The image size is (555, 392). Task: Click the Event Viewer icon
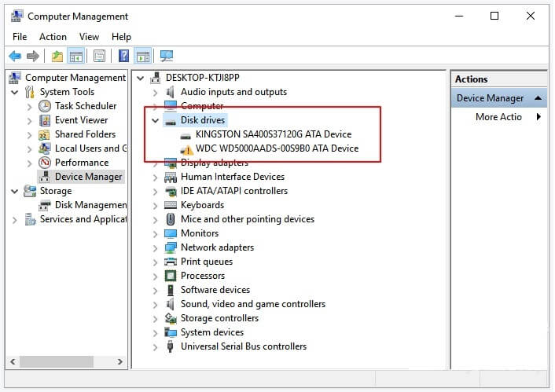pos(45,120)
